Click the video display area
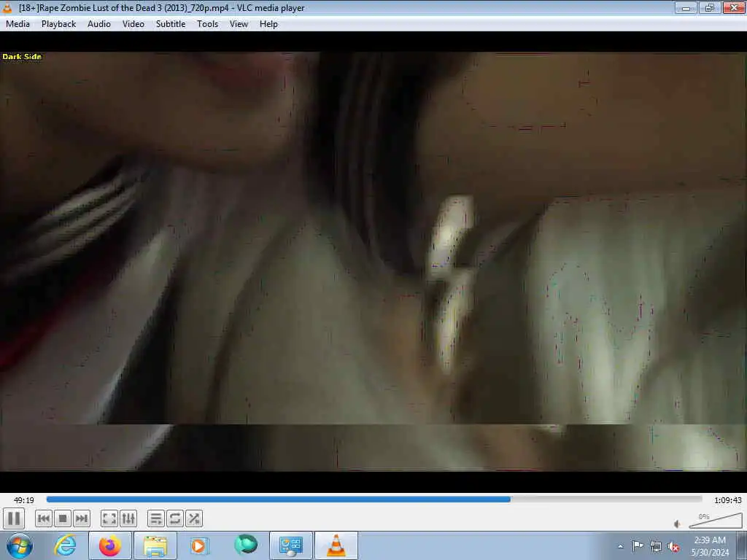 (x=373, y=262)
